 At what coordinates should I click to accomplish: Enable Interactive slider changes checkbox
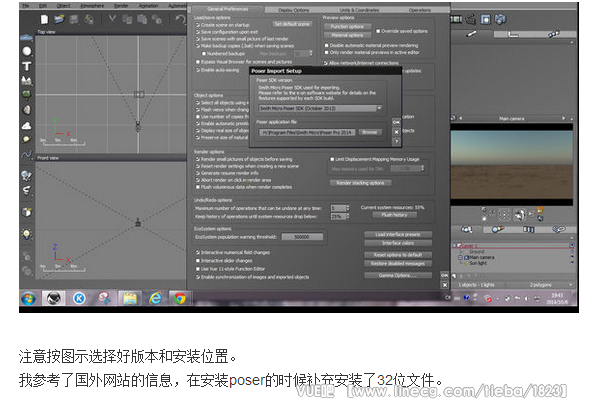(198, 261)
